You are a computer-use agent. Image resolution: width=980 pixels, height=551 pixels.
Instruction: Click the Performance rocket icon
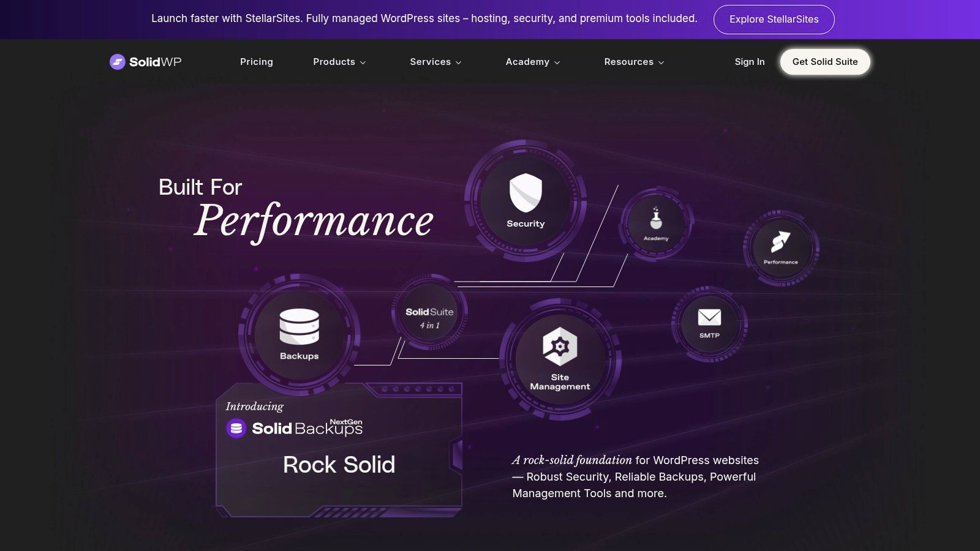point(781,242)
